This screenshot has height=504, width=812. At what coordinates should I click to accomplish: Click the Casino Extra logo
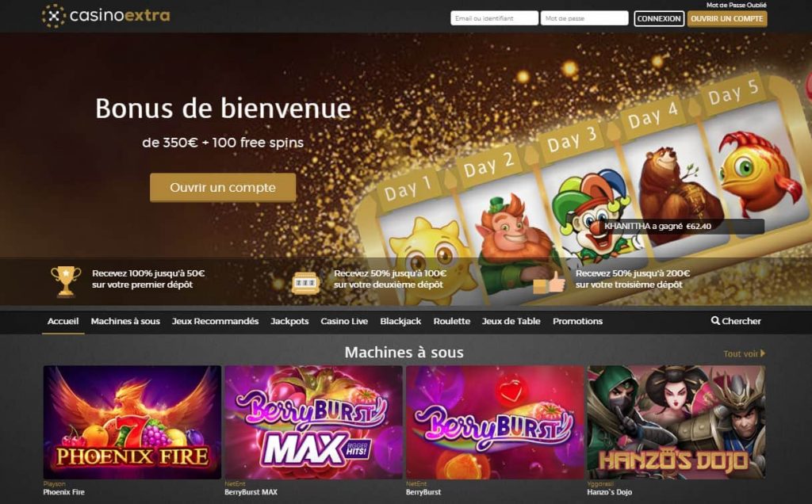[105, 16]
